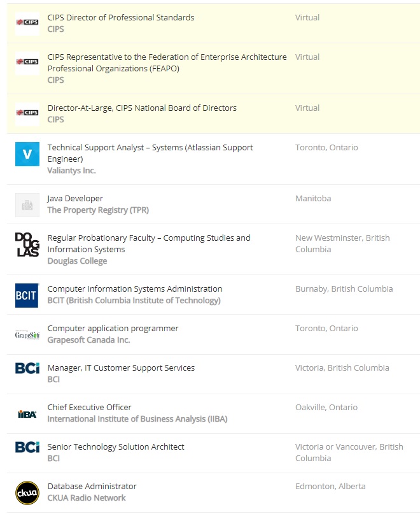Open the Database Administrator job listing

pyautogui.click(x=92, y=487)
